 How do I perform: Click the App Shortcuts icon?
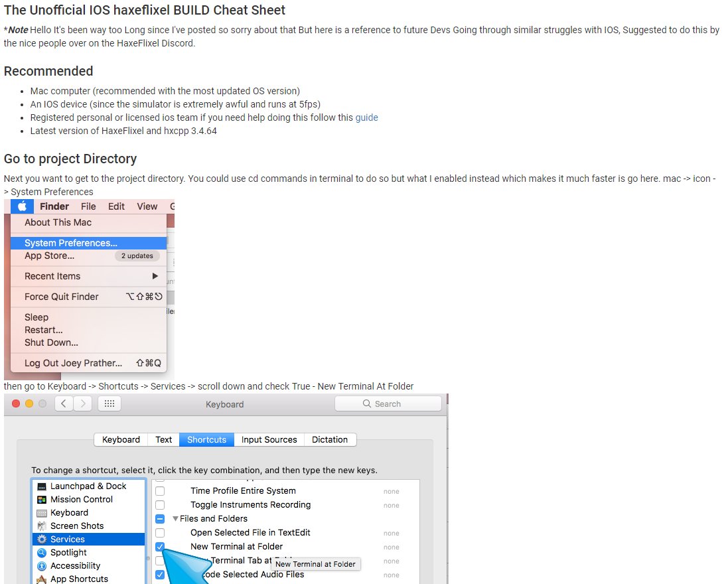(x=42, y=579)
